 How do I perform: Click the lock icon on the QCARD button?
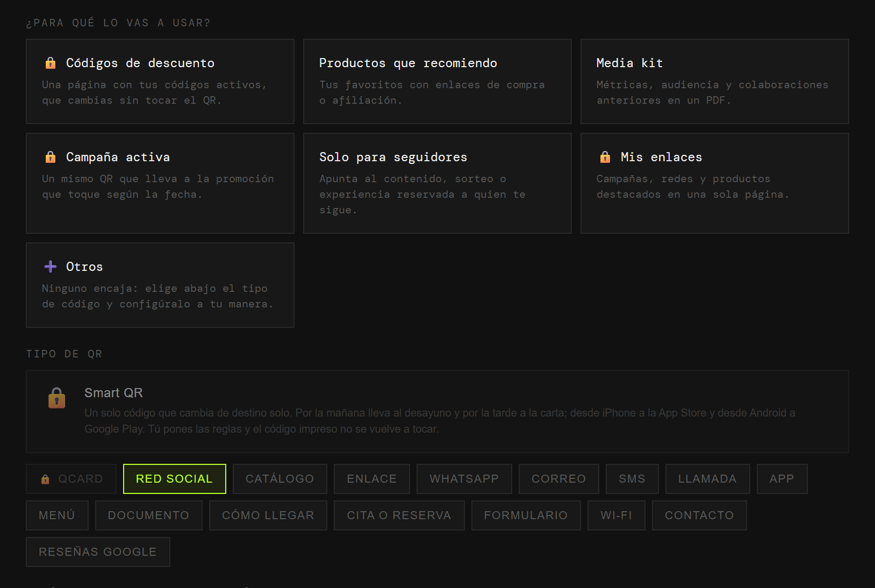pos(45,479)
